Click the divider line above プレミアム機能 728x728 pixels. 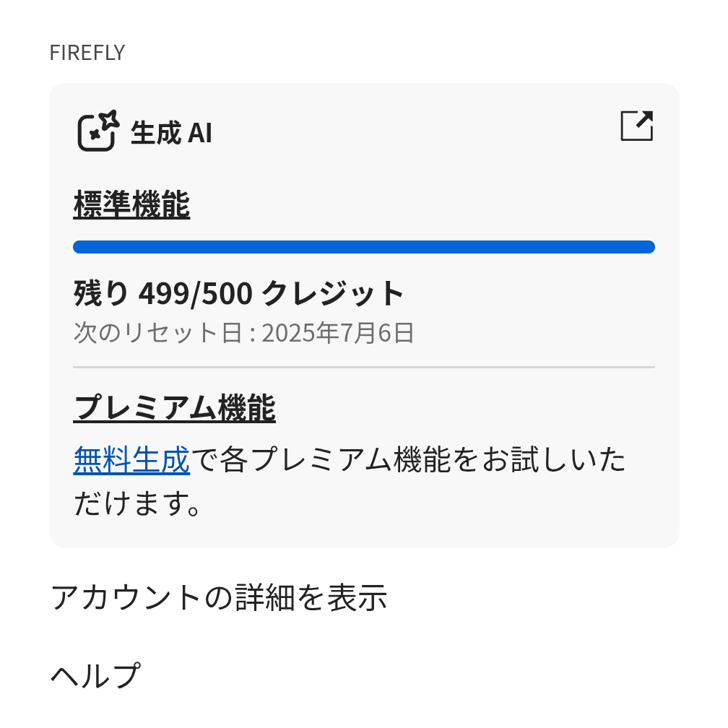[363, 368]
